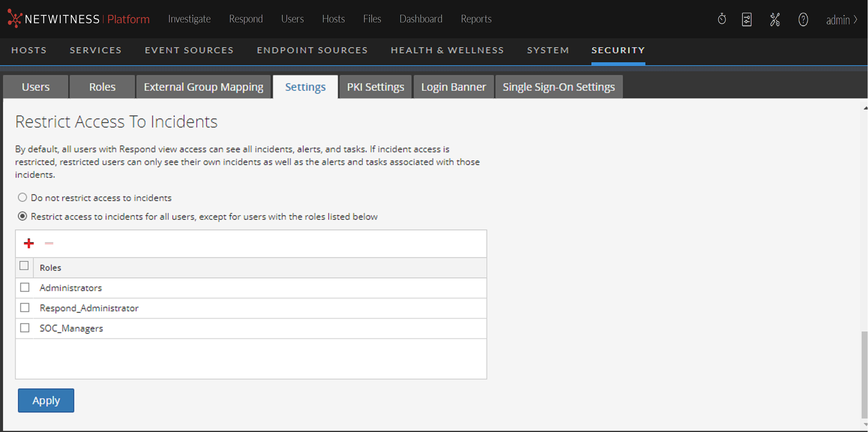This screenshot has height=432, width=868.
Task: Open the jobs stopwatch icon
Action: coord(721,19)
